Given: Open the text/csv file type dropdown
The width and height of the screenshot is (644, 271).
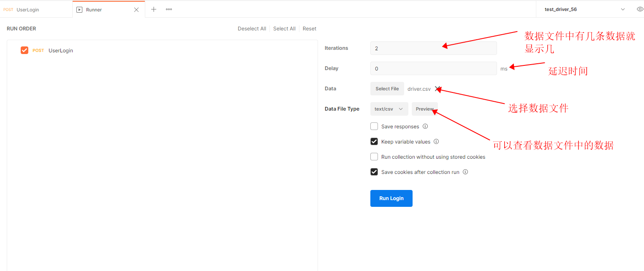Looking at the screenshot, I should (x=389, y=109).
